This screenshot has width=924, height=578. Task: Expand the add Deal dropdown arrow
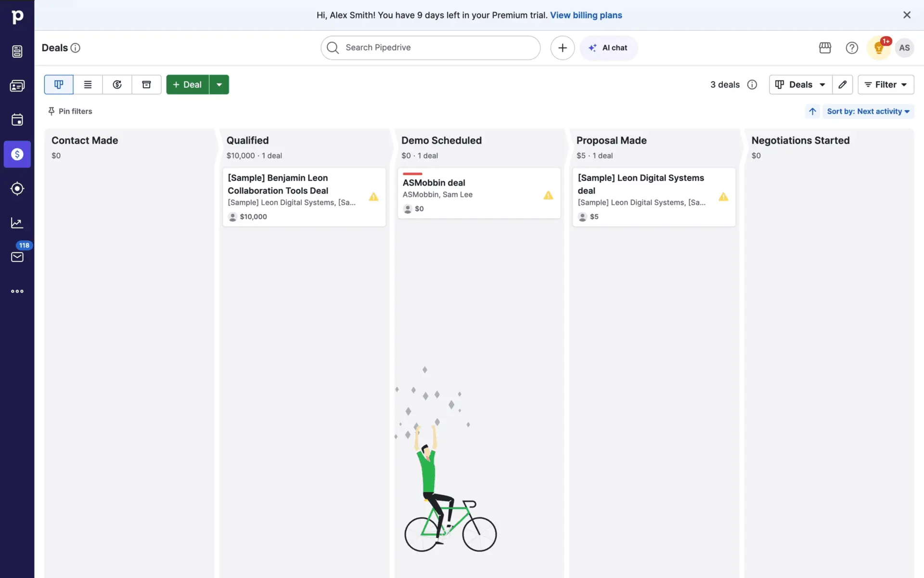(219, 85)
